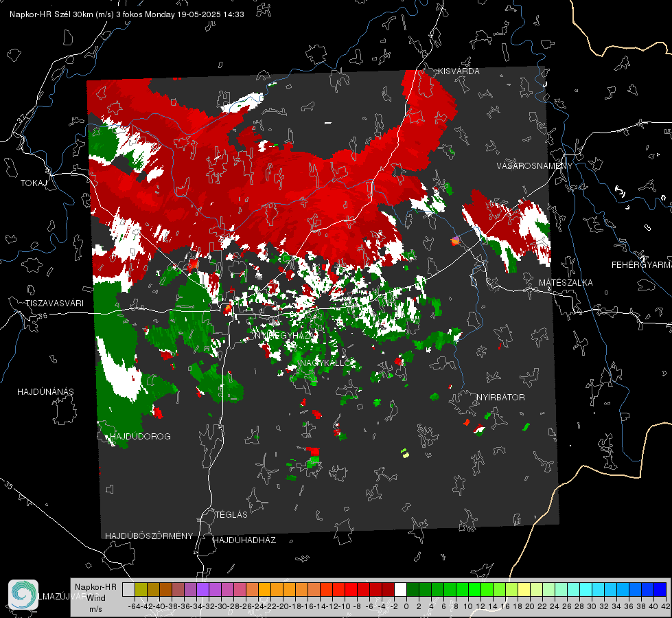Click the KISVÁRDA town label

pos(459,71)
